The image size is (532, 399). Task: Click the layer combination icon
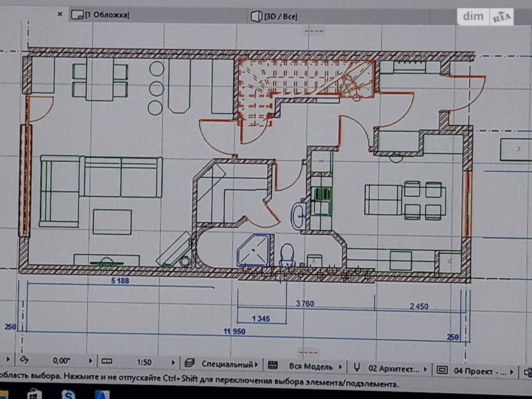click(x=190, y=363)
